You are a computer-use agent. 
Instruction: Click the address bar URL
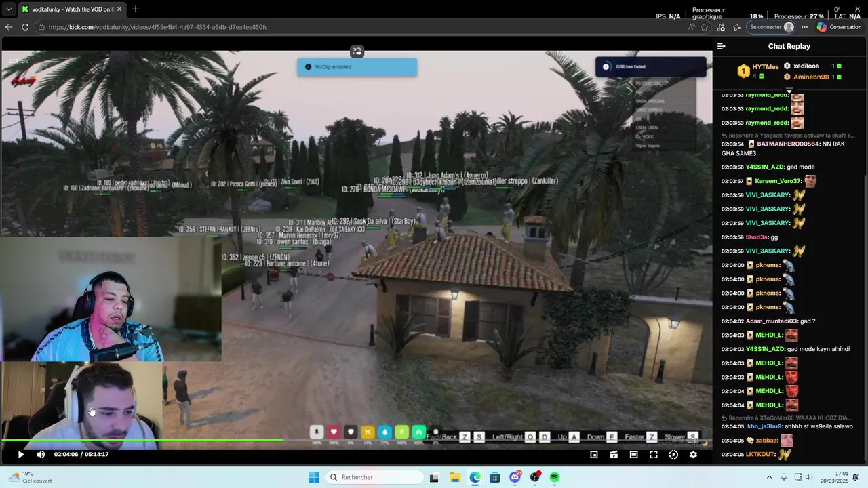coord(158,27)
